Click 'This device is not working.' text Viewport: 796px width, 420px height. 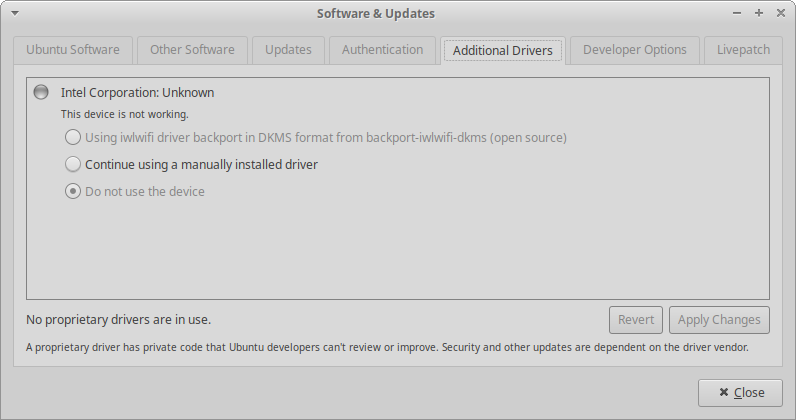(x=125, y=114)
